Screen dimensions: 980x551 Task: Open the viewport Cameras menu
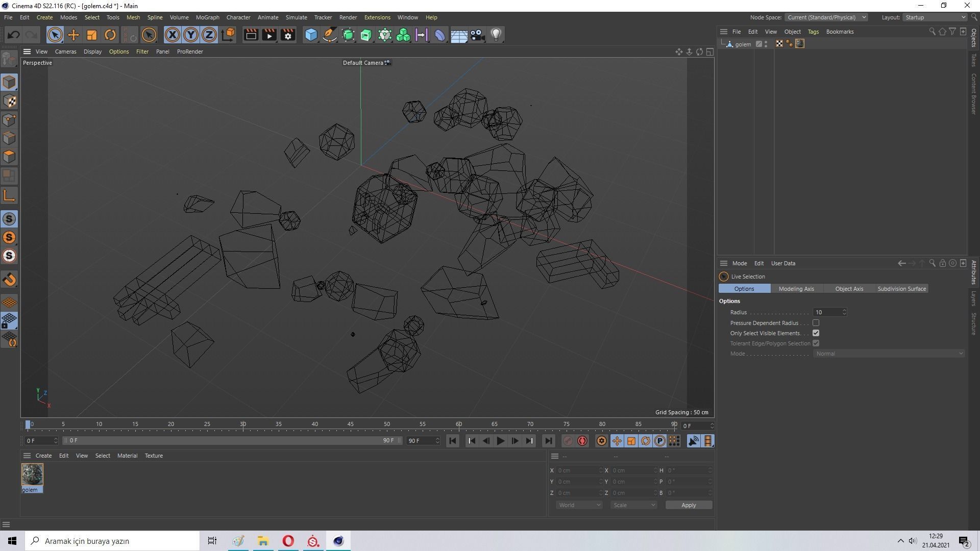(65, 52)
